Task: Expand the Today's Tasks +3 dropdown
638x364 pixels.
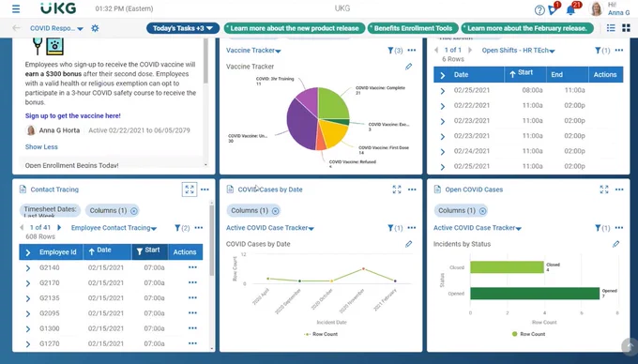Action: point(183,28)
